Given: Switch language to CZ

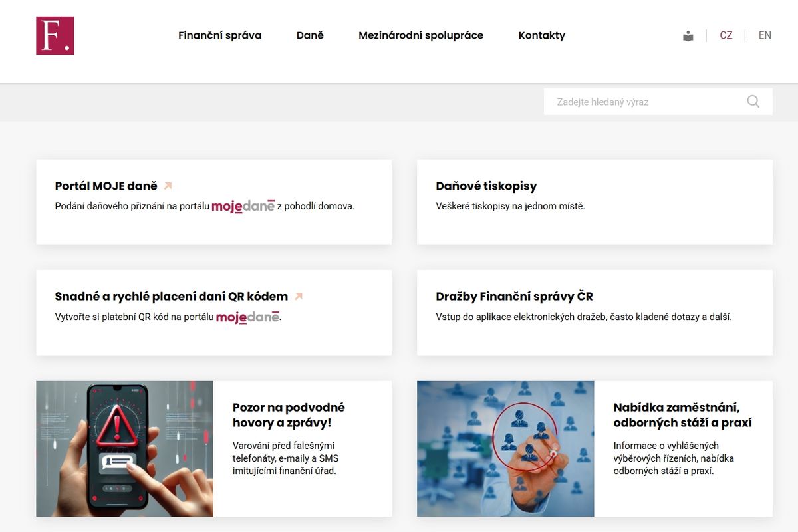Looking at the screenshot, I should pos(726,35).
